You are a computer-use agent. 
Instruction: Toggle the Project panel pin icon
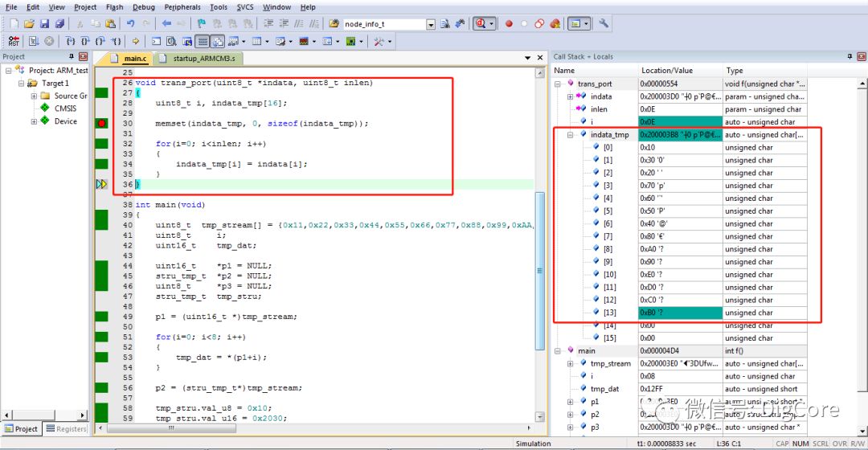point(72,56)
